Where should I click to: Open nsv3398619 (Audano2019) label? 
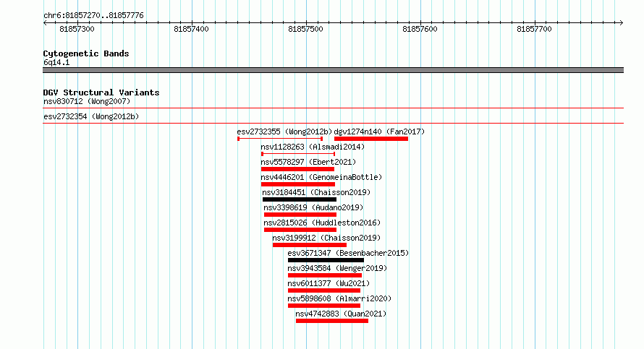pyautogui.click(x=313, y=207)
